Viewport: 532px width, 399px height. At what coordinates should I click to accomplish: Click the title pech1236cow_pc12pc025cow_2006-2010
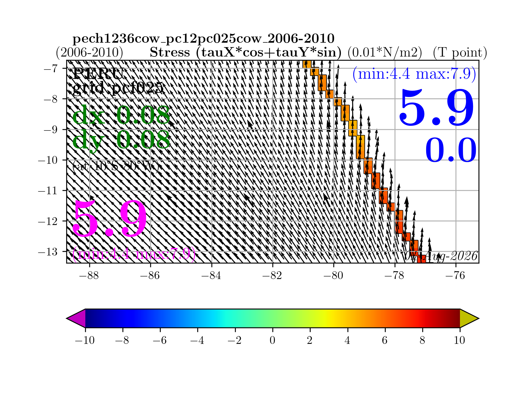point(204,39)
